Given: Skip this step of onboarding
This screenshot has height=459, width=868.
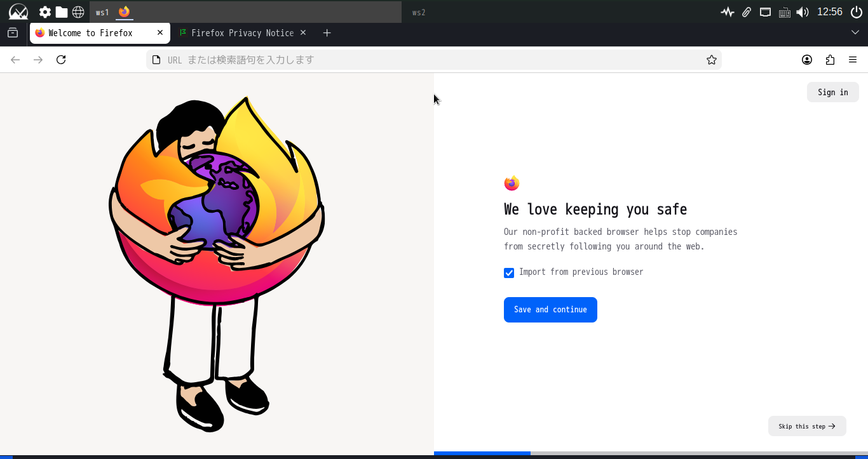Looking at the screenshot, I should [807, 426].
